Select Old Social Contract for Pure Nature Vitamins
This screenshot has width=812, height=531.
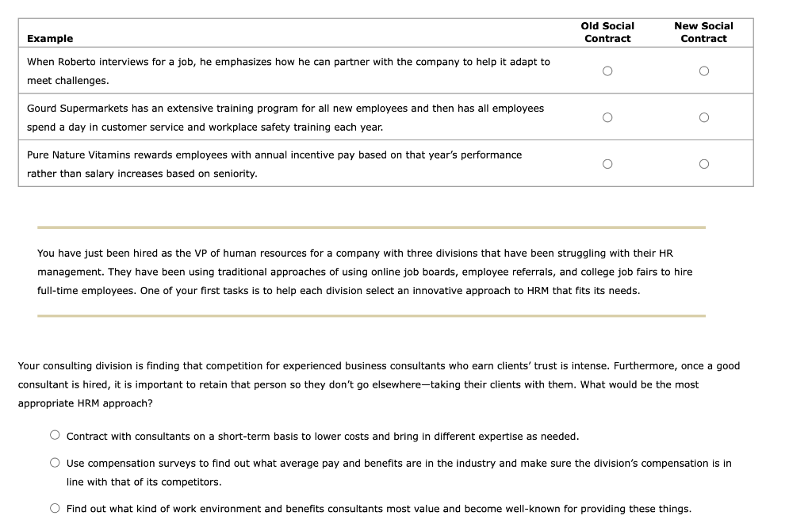607,163
